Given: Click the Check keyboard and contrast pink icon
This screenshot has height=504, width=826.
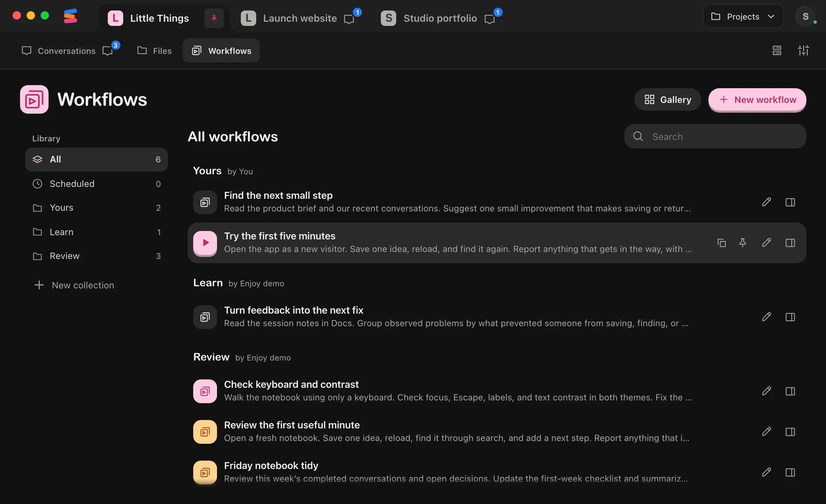Looking at the screenshot, I should click(x=205, y=391).
